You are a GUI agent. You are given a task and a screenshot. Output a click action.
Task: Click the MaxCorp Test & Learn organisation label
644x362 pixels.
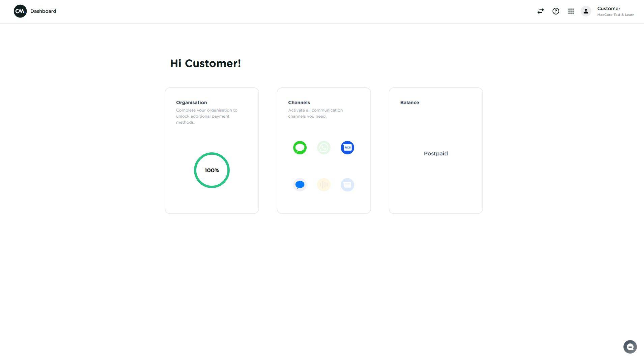(615, 15)
